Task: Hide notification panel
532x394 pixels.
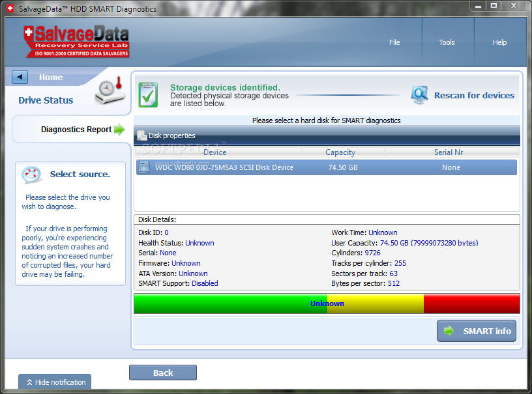Action: (x=55, y=382)
